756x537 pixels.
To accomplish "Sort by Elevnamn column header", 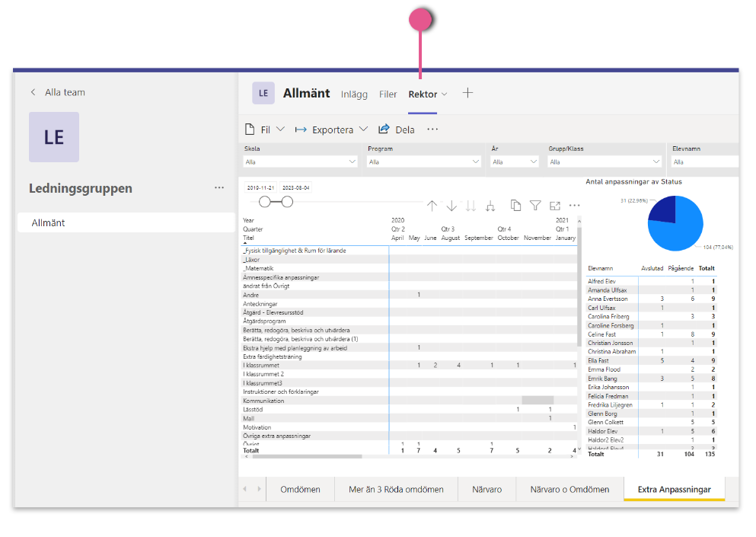I will (x=600, y=268).
